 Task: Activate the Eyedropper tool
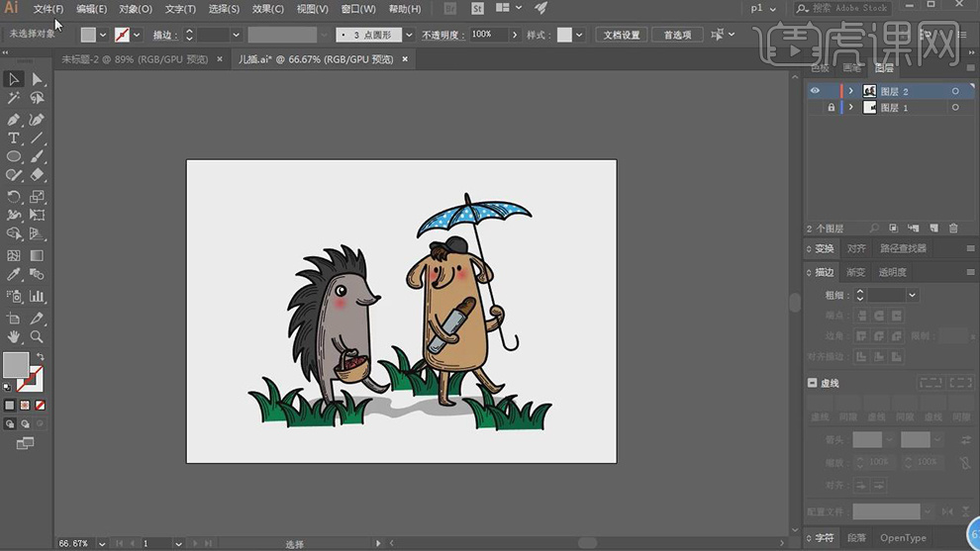pos(14,274)
